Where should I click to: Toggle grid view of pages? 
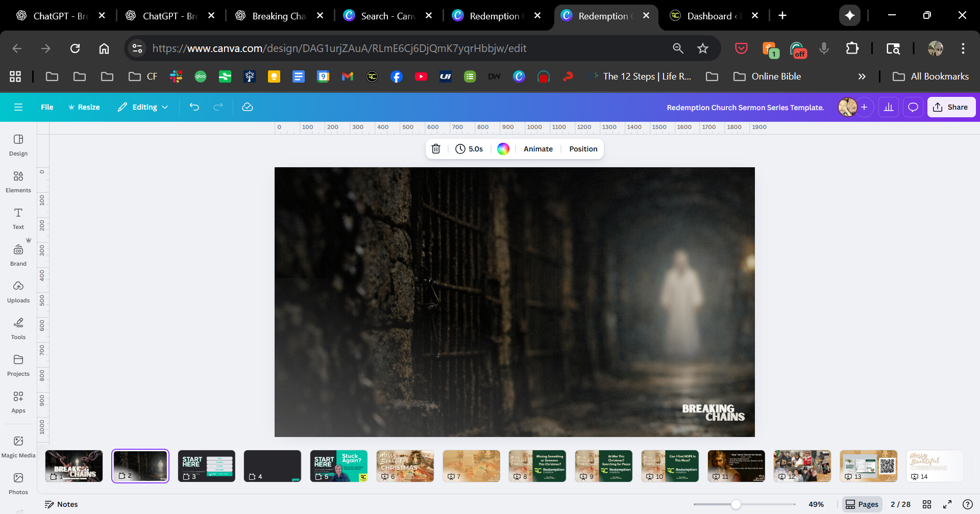pyautogui.click(x=927, y=504)
